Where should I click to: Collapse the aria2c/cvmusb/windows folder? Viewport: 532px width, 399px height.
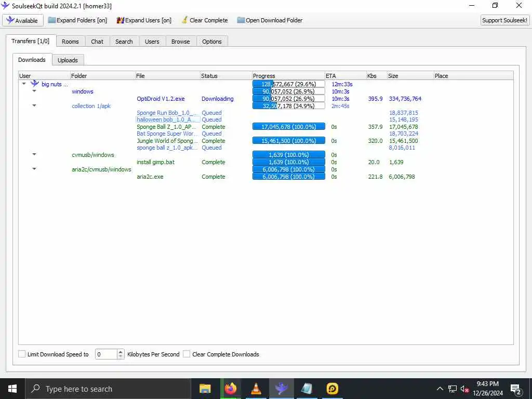click(x=34, y=169)
